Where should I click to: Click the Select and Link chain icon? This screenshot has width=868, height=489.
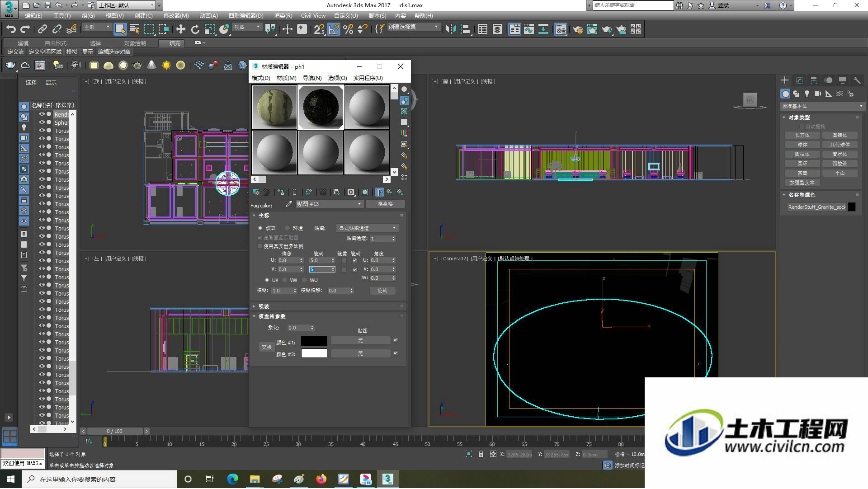[42, 29]
